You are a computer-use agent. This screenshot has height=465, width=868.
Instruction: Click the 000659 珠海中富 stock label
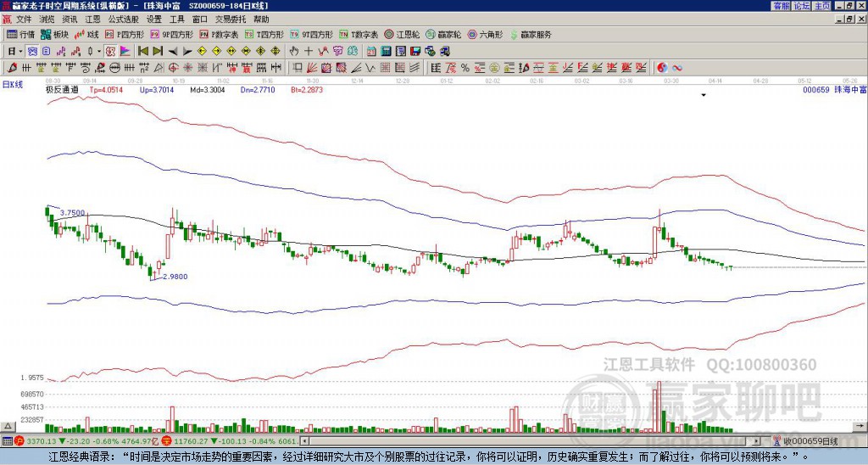tap(834, 89)
